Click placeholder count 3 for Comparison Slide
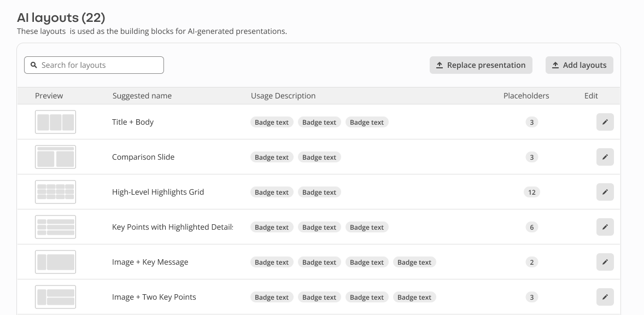The width and height of the screenshot is (644, 315). 532,157
